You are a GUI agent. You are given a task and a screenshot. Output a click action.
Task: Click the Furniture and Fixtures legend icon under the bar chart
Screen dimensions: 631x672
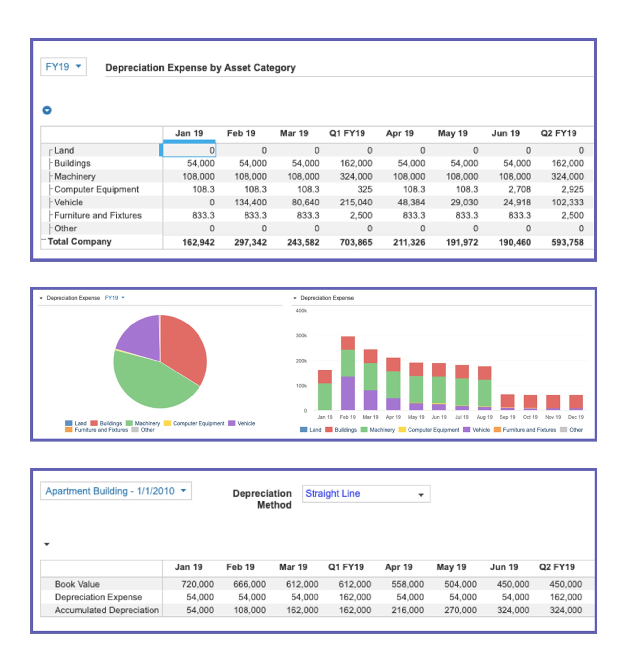[x=497, y=430]
